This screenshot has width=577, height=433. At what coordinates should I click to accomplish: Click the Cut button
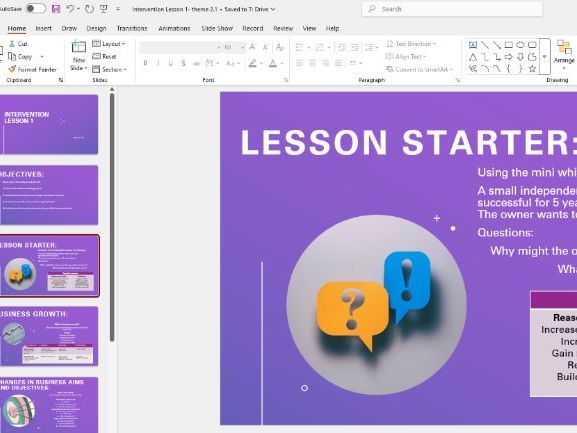click(18, 44)
